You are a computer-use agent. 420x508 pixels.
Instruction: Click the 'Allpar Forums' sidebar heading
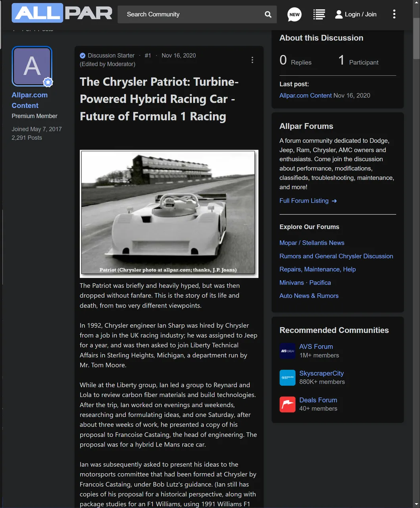(x=306, y=126)
